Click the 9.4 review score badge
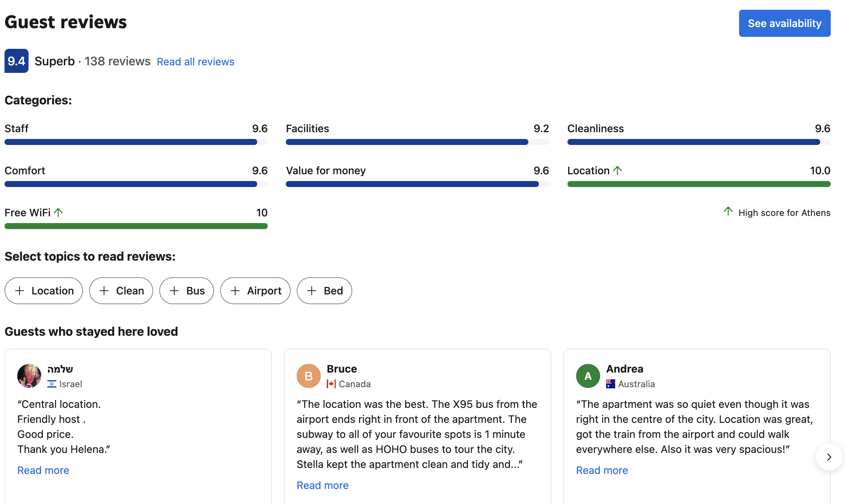 16,61
